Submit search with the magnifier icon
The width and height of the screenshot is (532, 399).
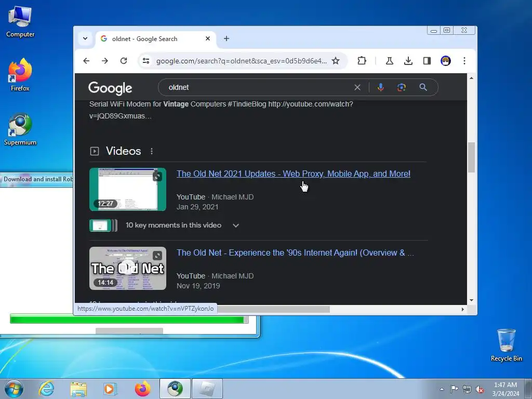pos(423,87)
